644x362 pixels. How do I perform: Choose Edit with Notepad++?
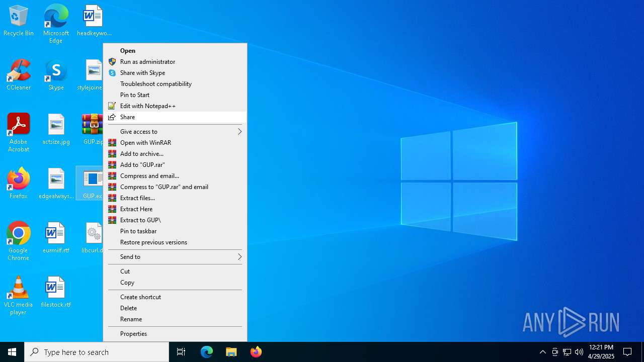tap(175, 106)
